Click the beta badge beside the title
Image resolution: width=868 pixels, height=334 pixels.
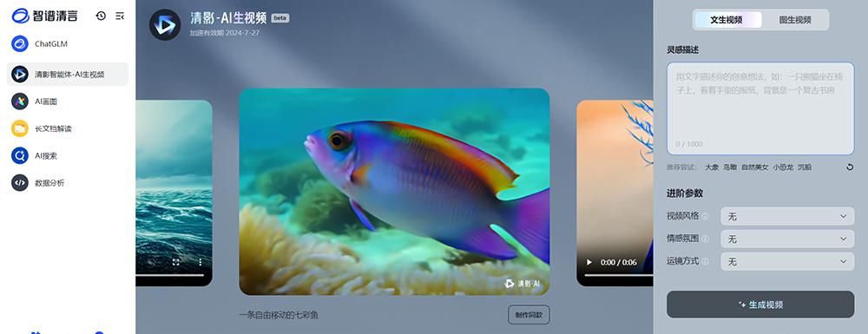[x=280, y=18]
